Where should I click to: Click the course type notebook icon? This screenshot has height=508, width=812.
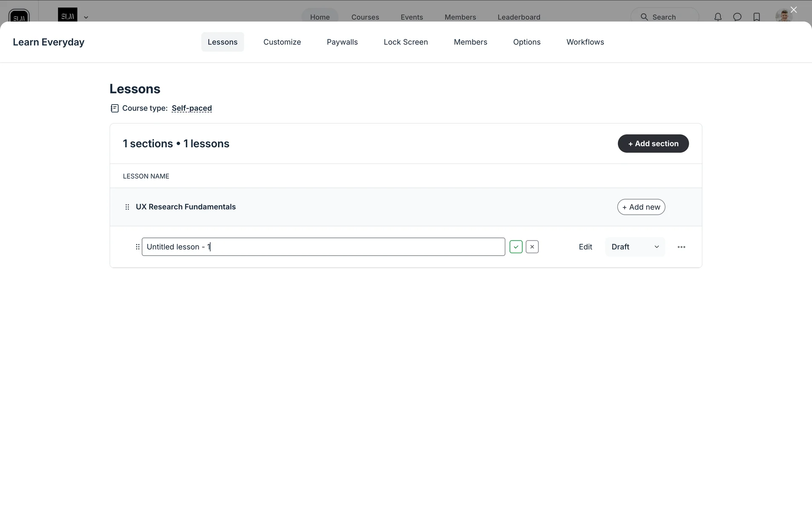(x=115, y=108)
